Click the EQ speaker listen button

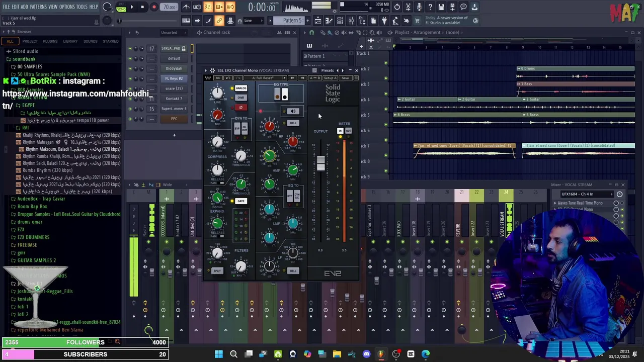pyautogui.click(x=293, y=111)
